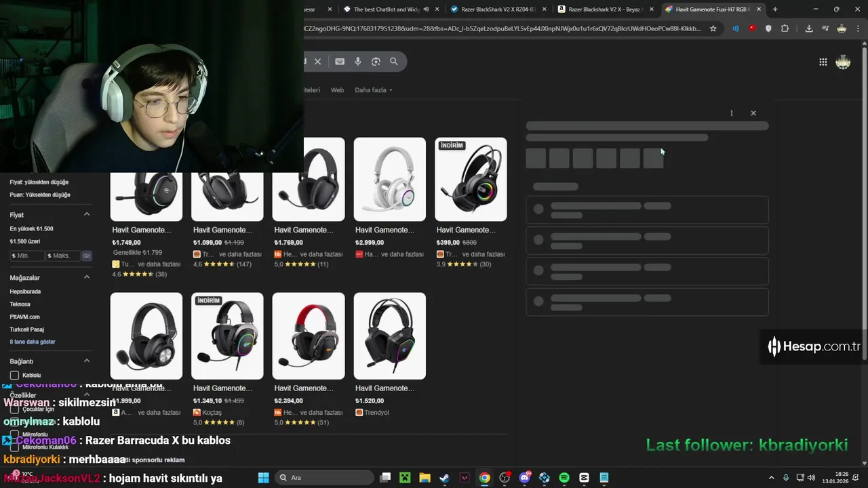Close the Havit Gamenote Fuxi-H7 tab

pyautogui.click(x=759, y=9)
